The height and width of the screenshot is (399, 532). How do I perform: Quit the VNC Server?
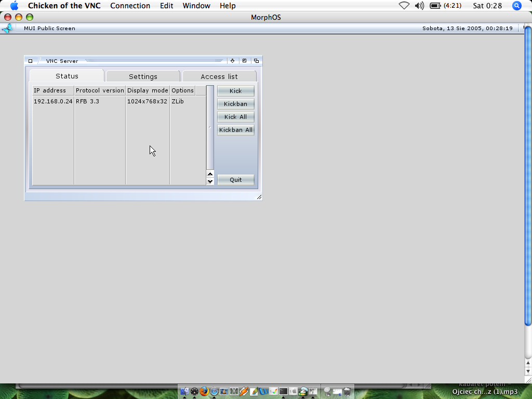(235, 180)
